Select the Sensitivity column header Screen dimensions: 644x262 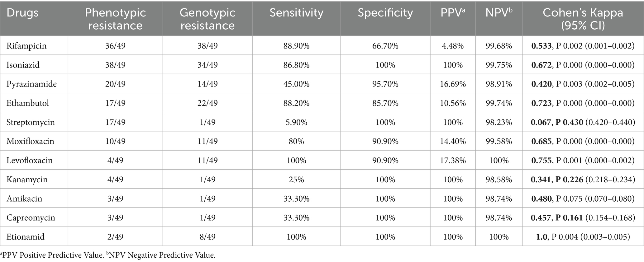[296, 13]
